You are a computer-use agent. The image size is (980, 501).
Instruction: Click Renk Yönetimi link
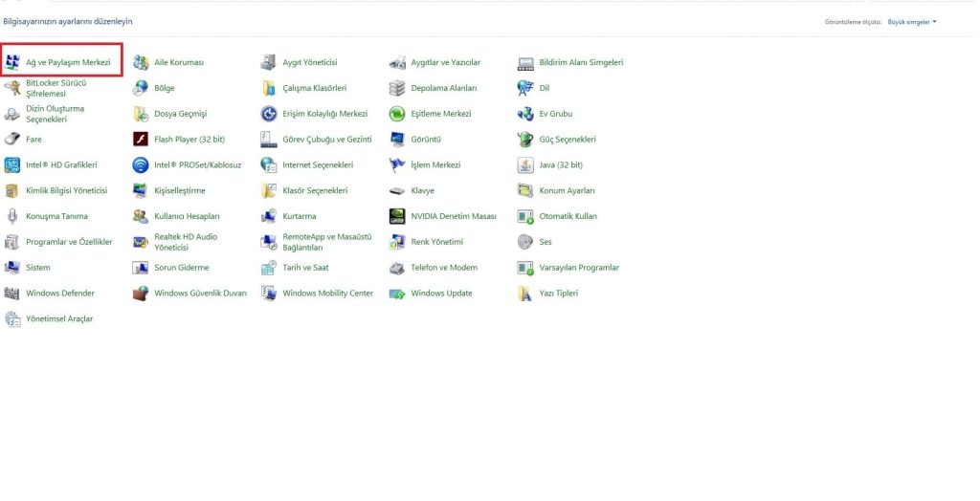tap(436, 242)
